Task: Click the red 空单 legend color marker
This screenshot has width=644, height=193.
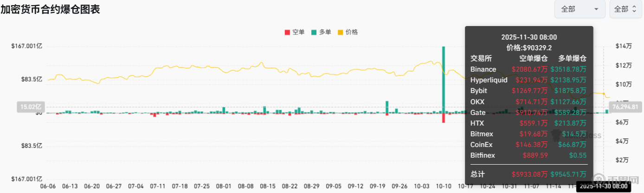Action: pos(287,33)
